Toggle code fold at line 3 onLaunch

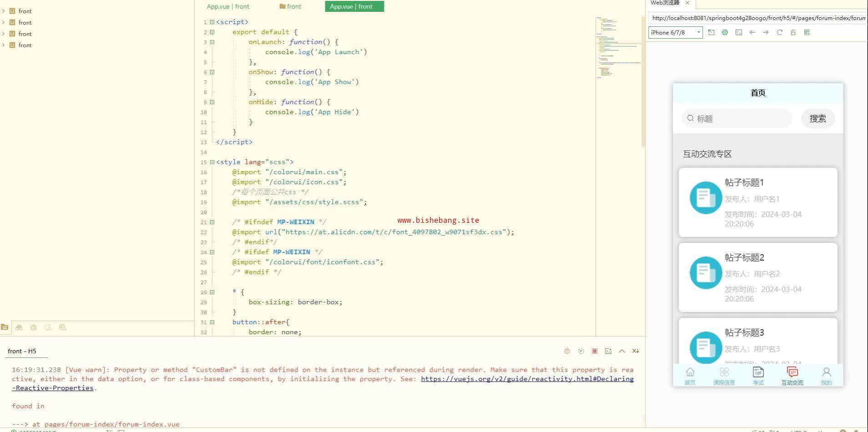coord(212,42)
